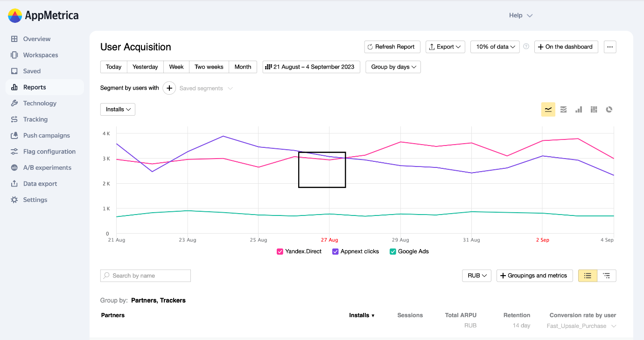Viewport: 644px width, 340px height.
Task: Click the Search by name field
Action: [x=146, y=276]
